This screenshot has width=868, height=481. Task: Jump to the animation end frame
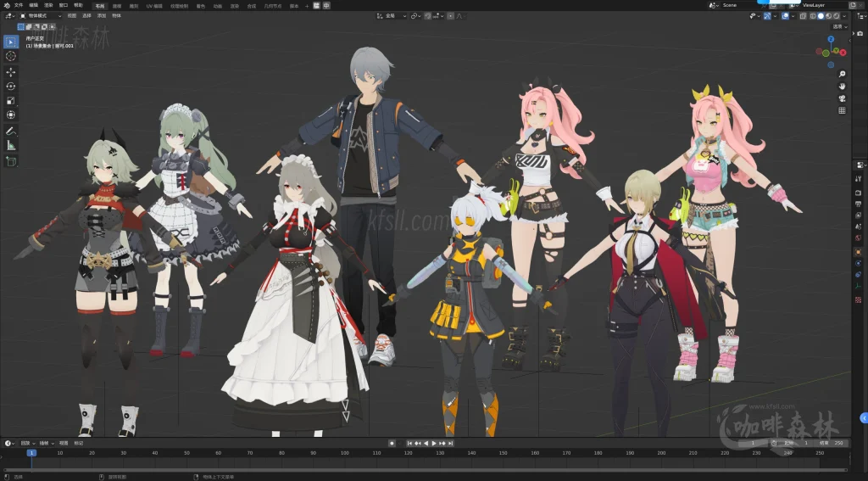(x=451, y=444)
